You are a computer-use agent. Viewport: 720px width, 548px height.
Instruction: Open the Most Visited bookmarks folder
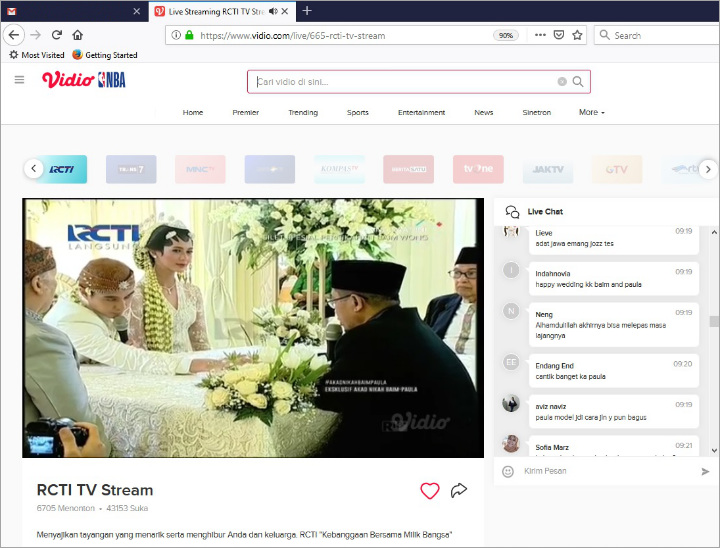[37, 55]
